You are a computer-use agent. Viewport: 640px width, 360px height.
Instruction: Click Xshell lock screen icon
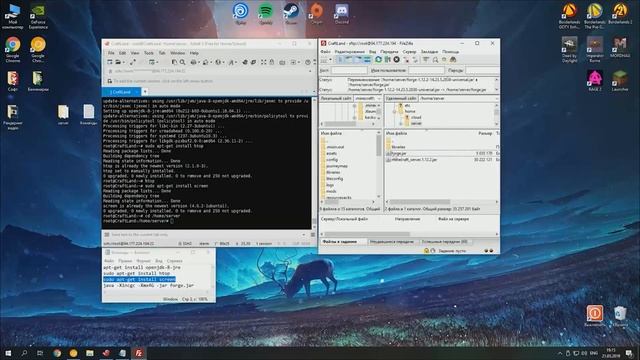pyautogui.click(x=272, y=62)
